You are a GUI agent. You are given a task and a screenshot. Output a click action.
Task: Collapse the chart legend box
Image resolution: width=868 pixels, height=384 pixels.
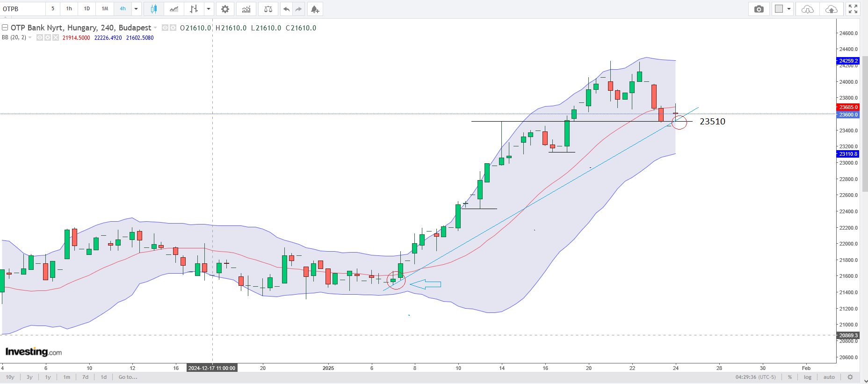[x=5, y=28]
